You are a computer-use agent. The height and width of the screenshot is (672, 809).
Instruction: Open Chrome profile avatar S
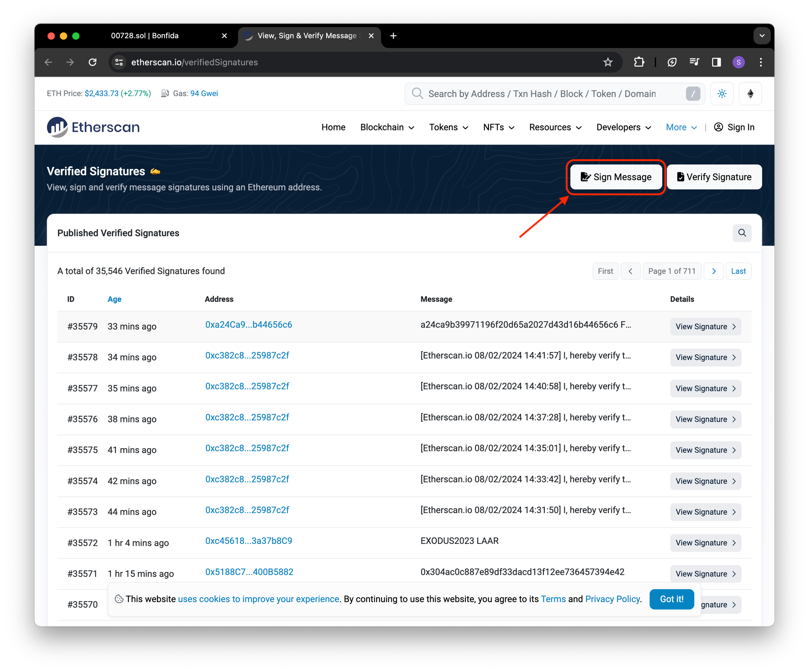coord(738,62)
